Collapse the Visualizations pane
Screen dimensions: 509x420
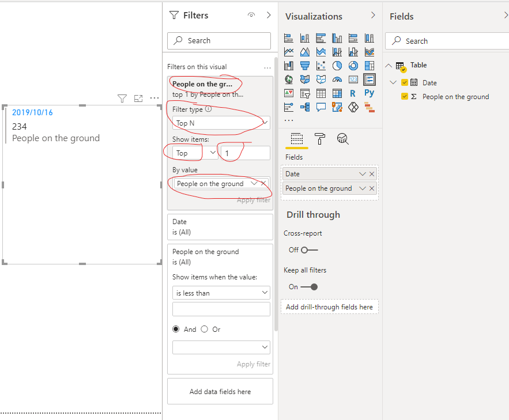(373, 15)
